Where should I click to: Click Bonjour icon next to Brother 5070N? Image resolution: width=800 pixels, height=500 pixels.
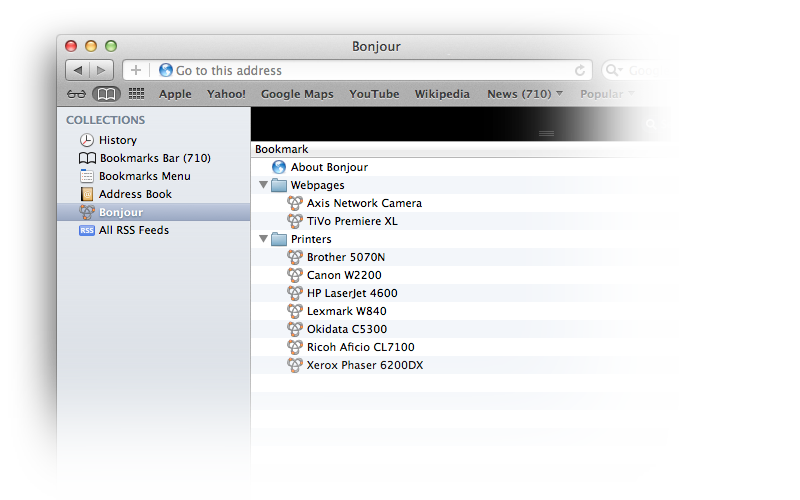coord(294,257)
